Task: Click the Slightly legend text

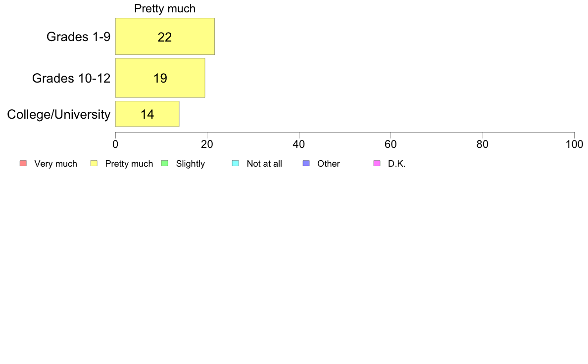Action: tap(191, 164)
